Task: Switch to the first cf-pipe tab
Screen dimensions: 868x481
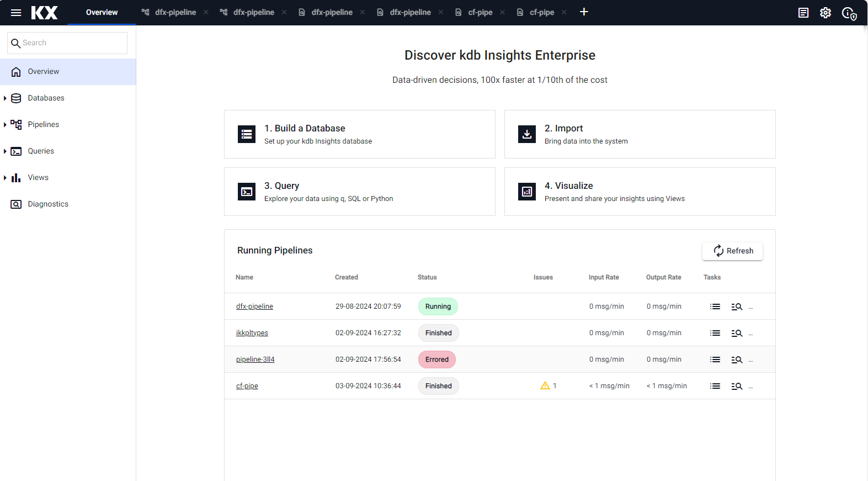Action: coord(480,12)
